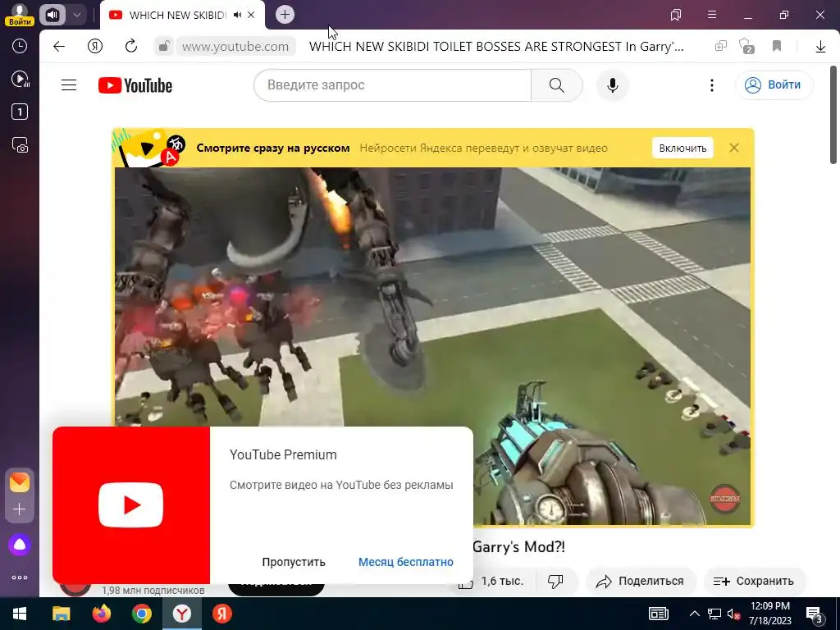Click the www.youtube.com address field
Image resolution: width=840 pixels, height=630 pixels.
click(x=235, y=47)
